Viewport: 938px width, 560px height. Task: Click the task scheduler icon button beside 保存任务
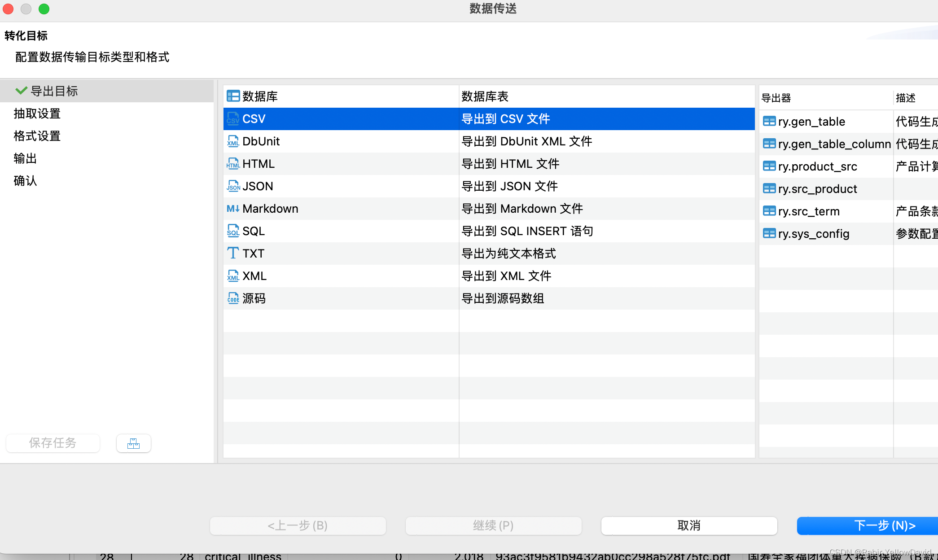coord(134,443)
